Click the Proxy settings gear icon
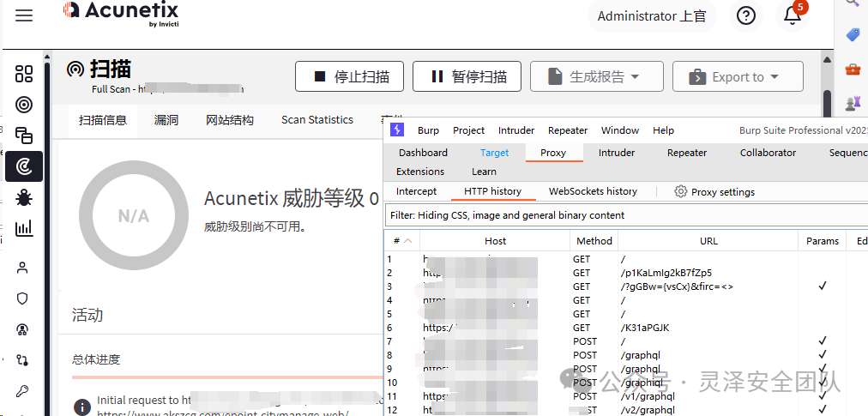 pos(680,191)
